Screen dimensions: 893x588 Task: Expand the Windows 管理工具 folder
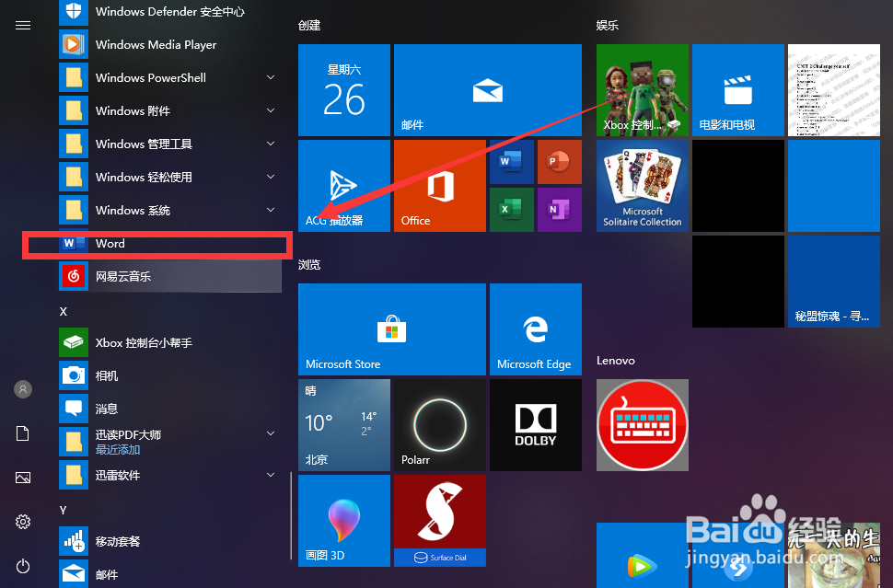click(169, 144)
